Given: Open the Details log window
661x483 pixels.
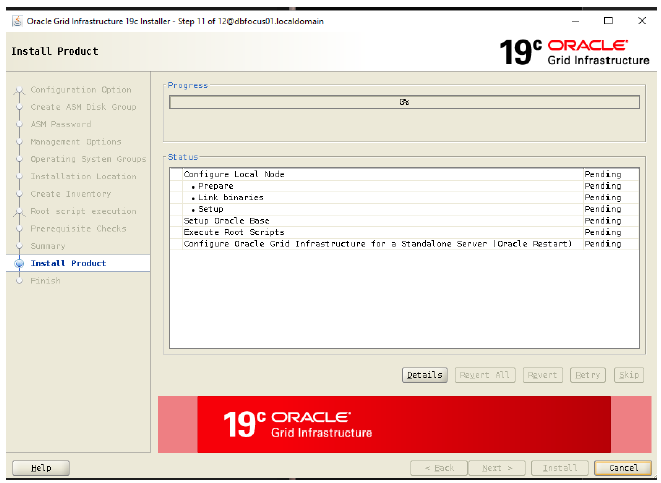Looking at the screenshot, I should 424,375.
